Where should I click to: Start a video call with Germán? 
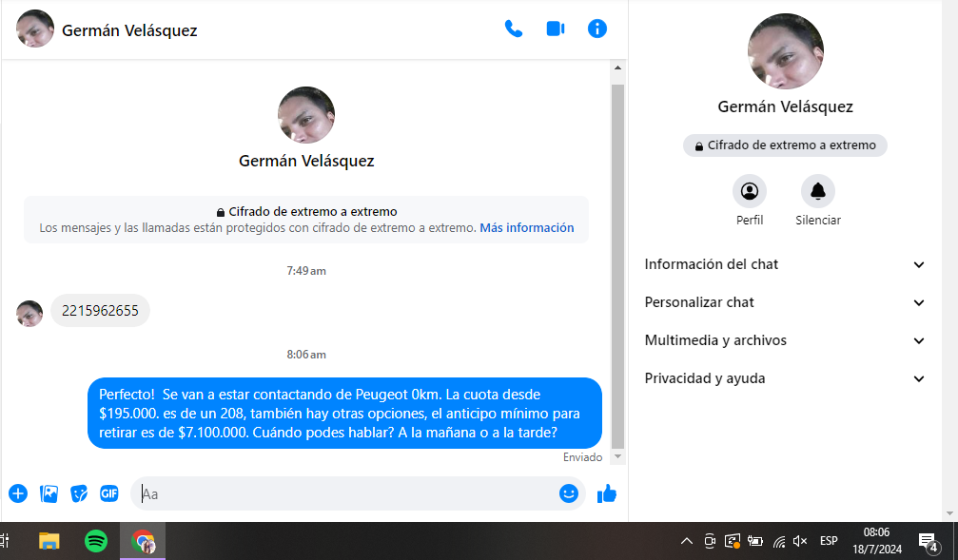click(556, 29)
